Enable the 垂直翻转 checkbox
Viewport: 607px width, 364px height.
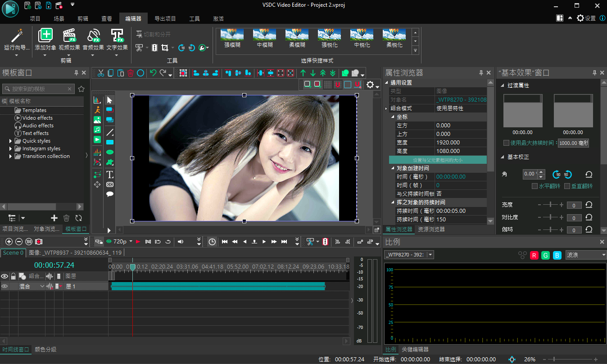pos(568,186)
